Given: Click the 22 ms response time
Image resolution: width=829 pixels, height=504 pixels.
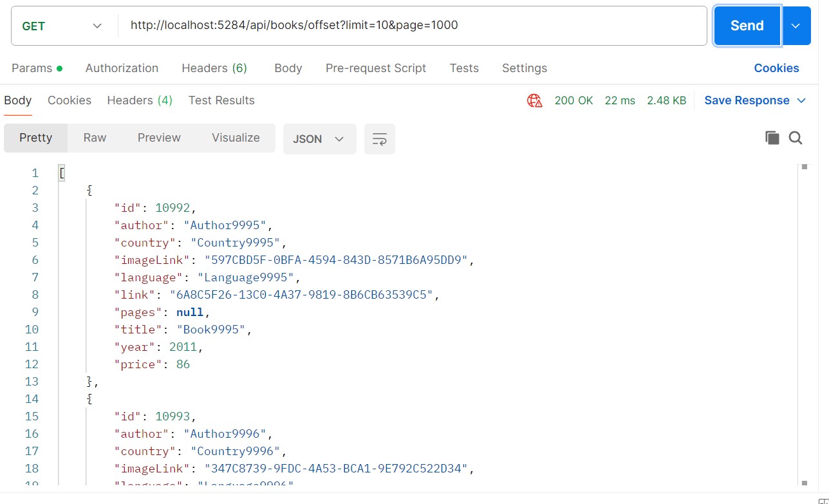Looking at the screenshot, I should (620, 100).
